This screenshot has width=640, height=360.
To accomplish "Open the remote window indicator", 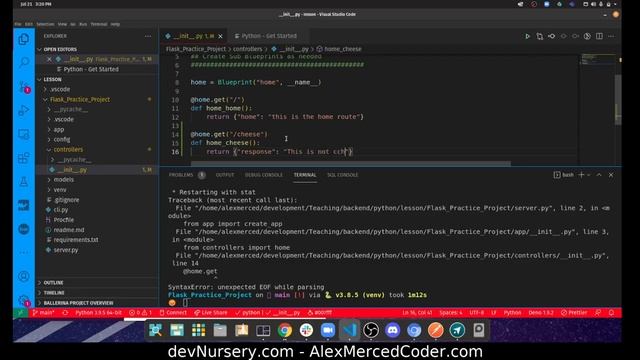I will [20, 313].
